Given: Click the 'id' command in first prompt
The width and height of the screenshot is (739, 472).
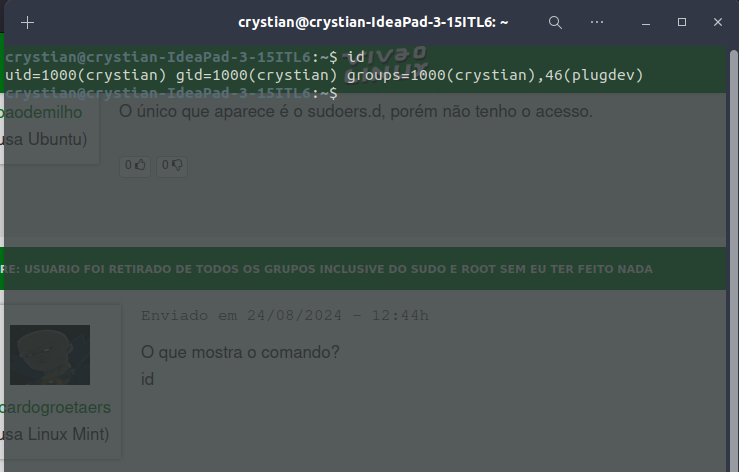Looking at the screenshot, I should point(355,57).
